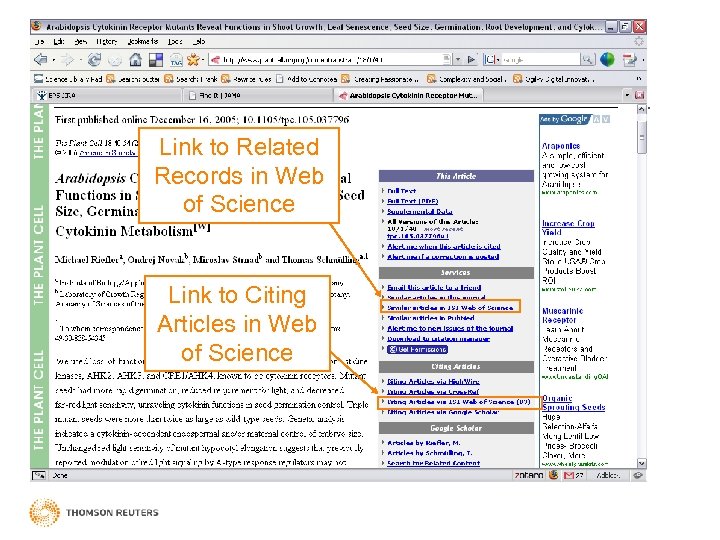Open the list-all-tabs dropdown arrow
720x540 pixels.
(627, 95)
